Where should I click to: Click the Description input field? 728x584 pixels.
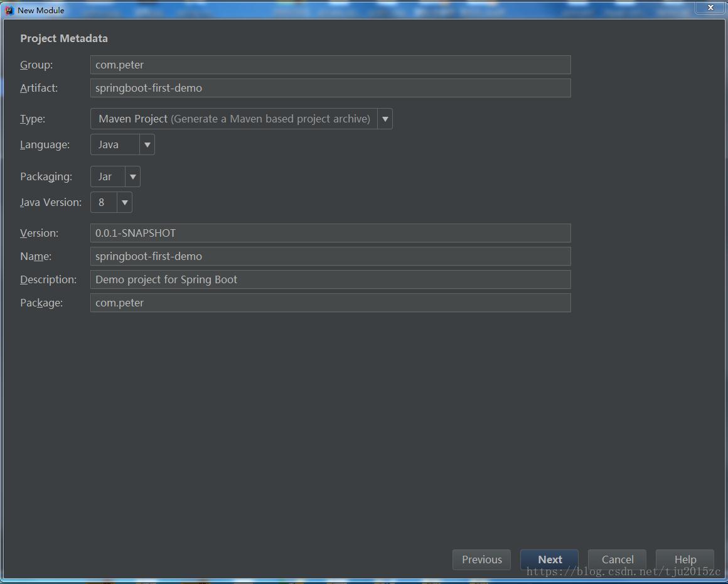(330, 279)
